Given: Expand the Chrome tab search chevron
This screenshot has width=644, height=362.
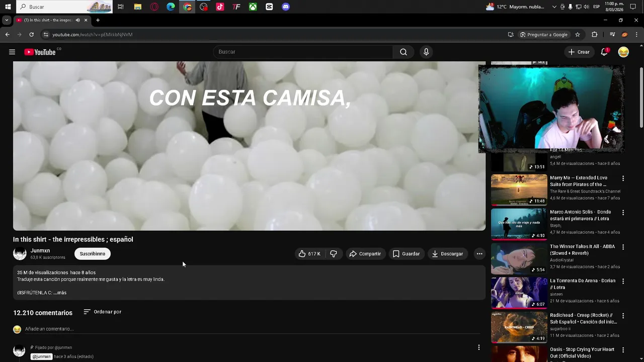Looking at the screenshot, I should [6, 20].
